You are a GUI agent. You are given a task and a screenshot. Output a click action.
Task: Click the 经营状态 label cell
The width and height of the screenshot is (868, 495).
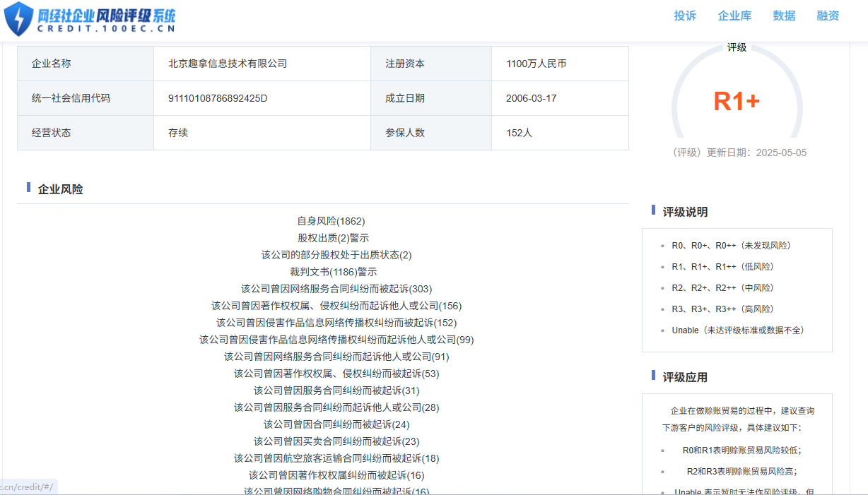coord(86,133)
